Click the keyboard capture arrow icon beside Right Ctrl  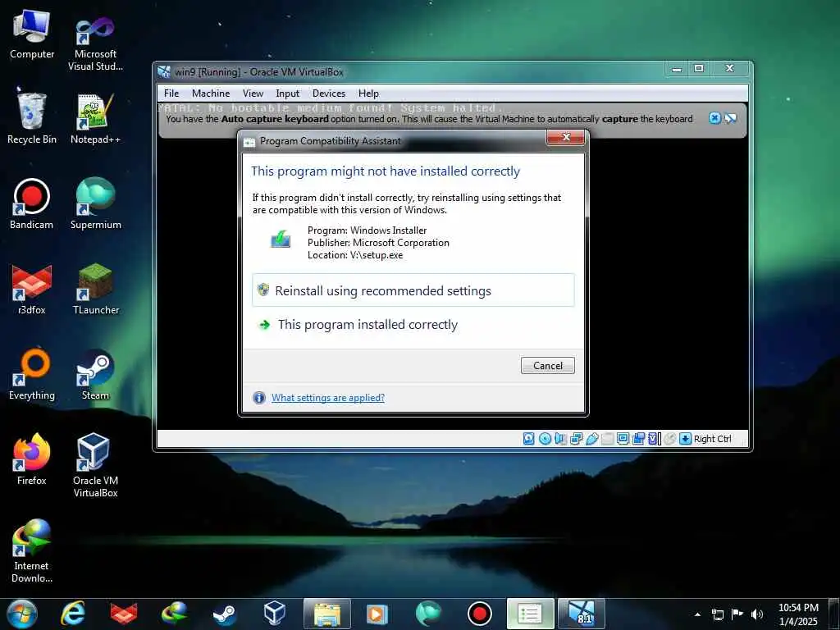point(685,439)
